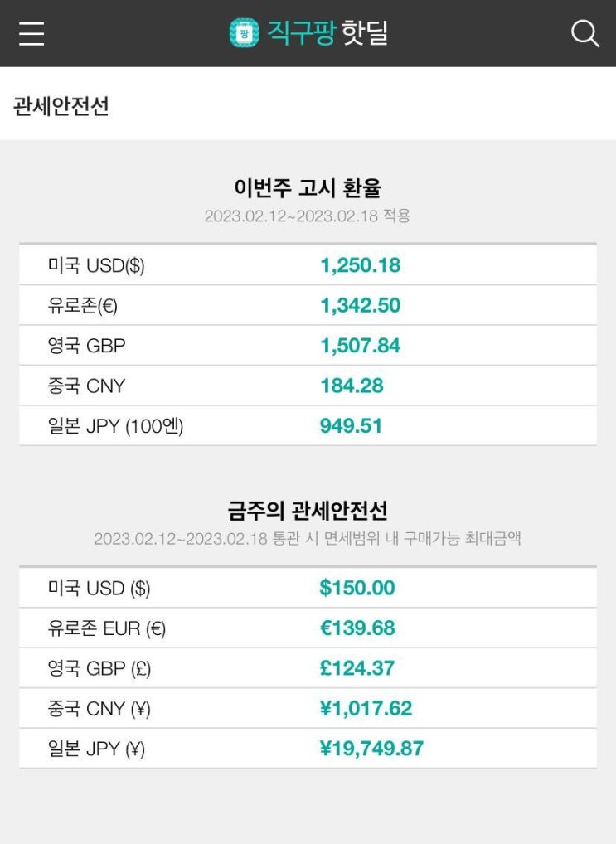Tap the search magnifier icon

click(584, 33)
